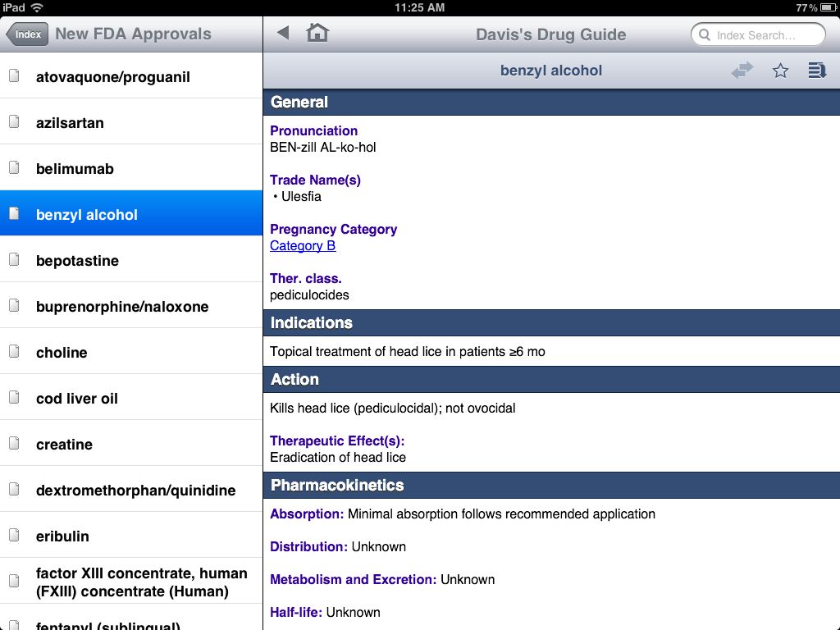Tap the Trade Name(s) heading

tap(315, 180)
